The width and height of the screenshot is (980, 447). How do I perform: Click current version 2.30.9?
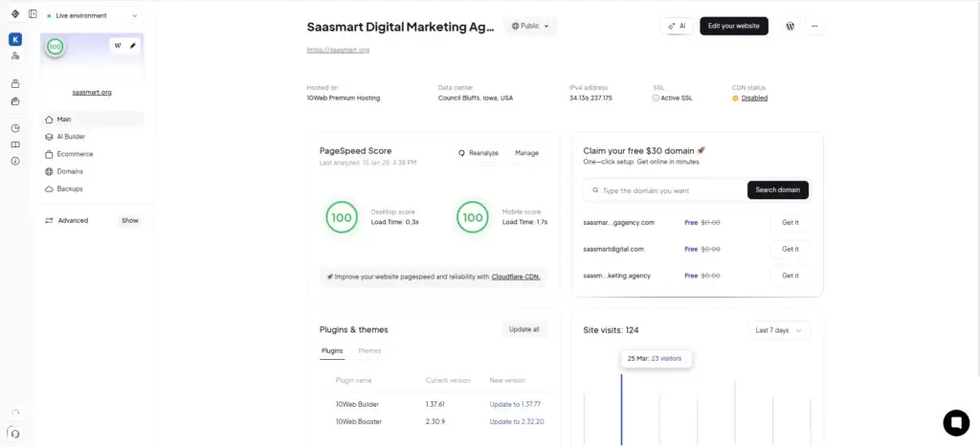point(435,422)
